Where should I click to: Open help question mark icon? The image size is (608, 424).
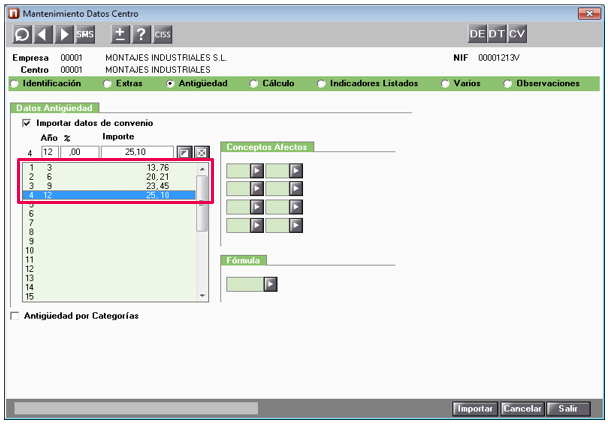click(141, 35)
